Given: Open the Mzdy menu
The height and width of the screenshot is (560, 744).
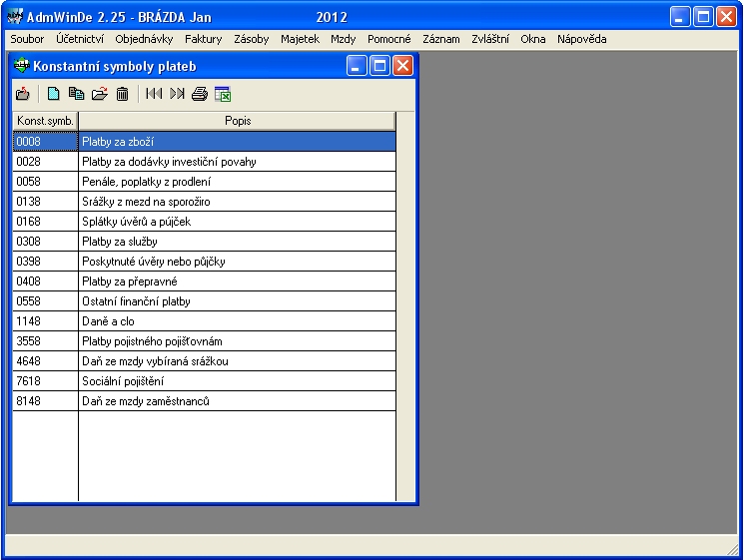Looking at the screenshot, I should (344, 39).
